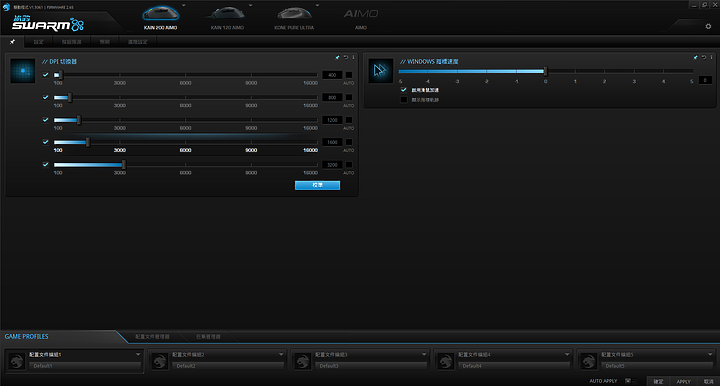Click the pointer speed value field showing 0

pos(705,80)
